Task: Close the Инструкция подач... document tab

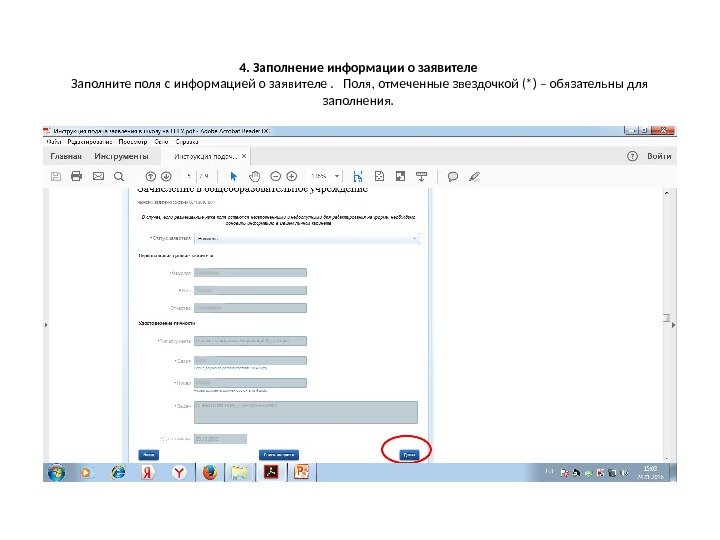Action: [x=244, y=156]
